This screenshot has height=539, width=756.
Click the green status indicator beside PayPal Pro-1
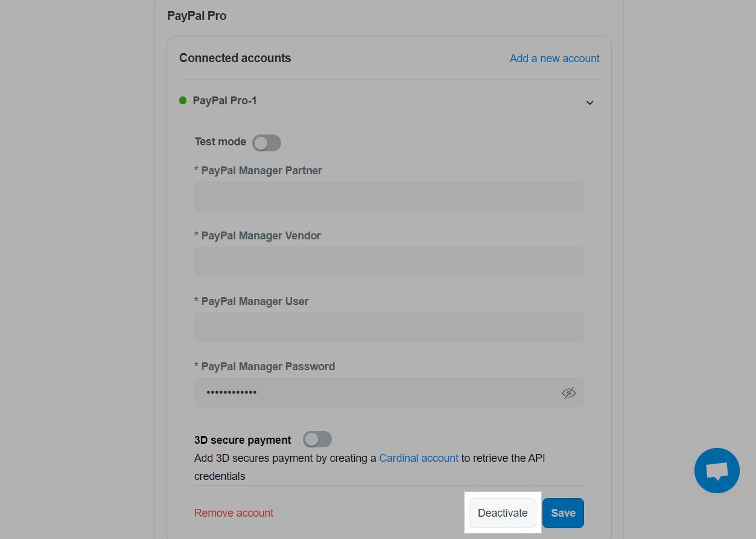182,100
